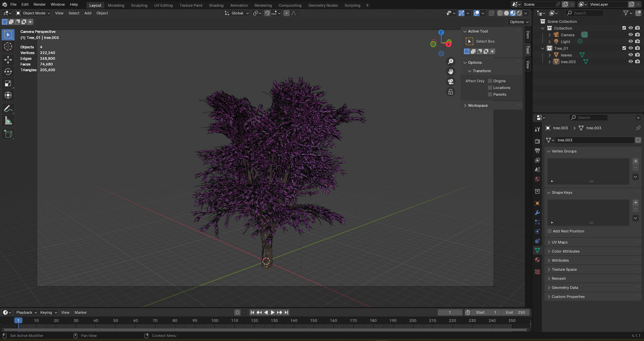Open the Object Mode dropdown
The height and width of the screenshot is (341, 644).
(33, 13)
